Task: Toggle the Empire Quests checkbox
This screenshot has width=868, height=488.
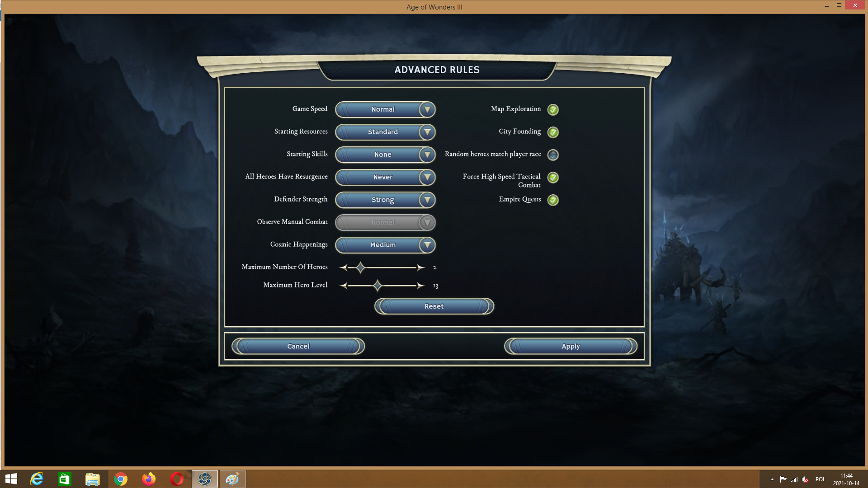Action: [553, 200]
